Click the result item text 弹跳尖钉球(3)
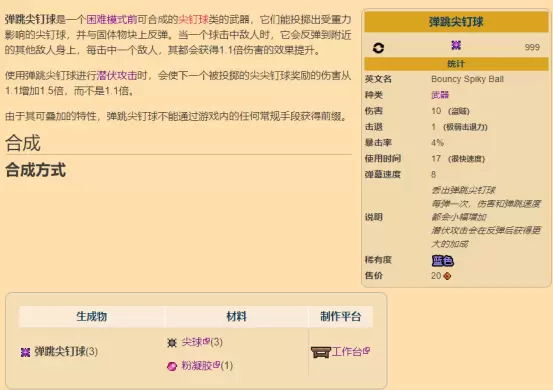The height and width of the screenshot is (390, 553). (66, 352)
